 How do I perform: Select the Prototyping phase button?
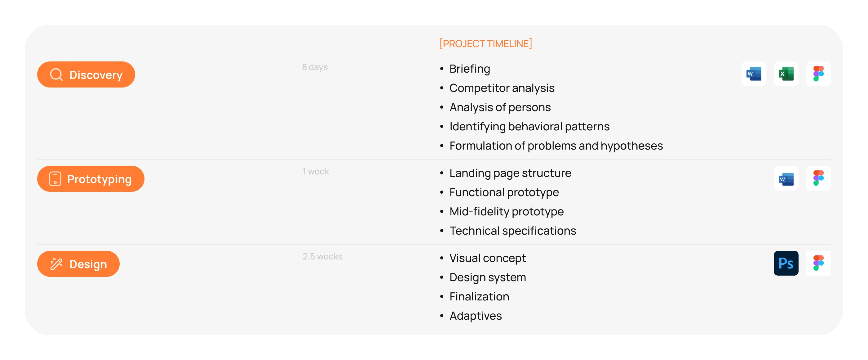pos(91,179)
